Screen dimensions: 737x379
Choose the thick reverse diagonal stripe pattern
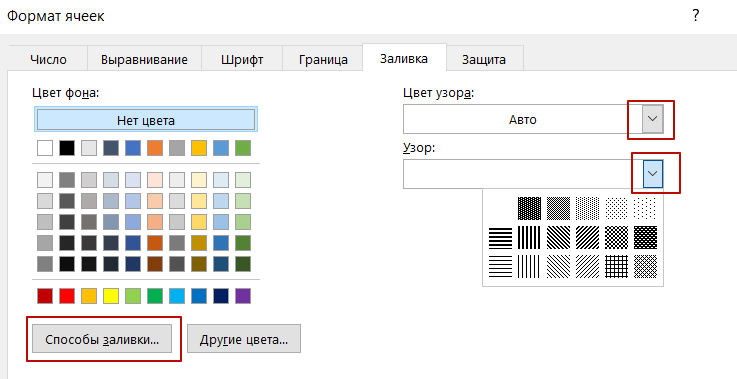pyautogui.click(x=558, y=237)
